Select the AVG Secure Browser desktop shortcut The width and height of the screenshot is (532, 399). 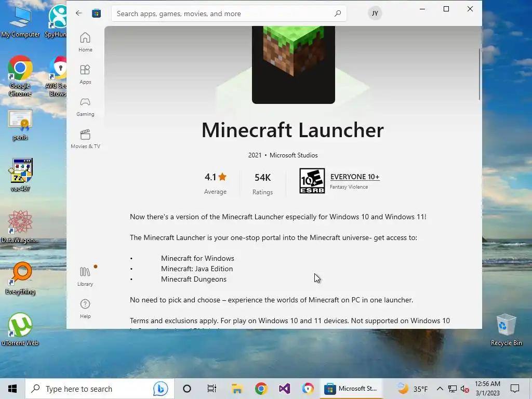pos(57,76)
